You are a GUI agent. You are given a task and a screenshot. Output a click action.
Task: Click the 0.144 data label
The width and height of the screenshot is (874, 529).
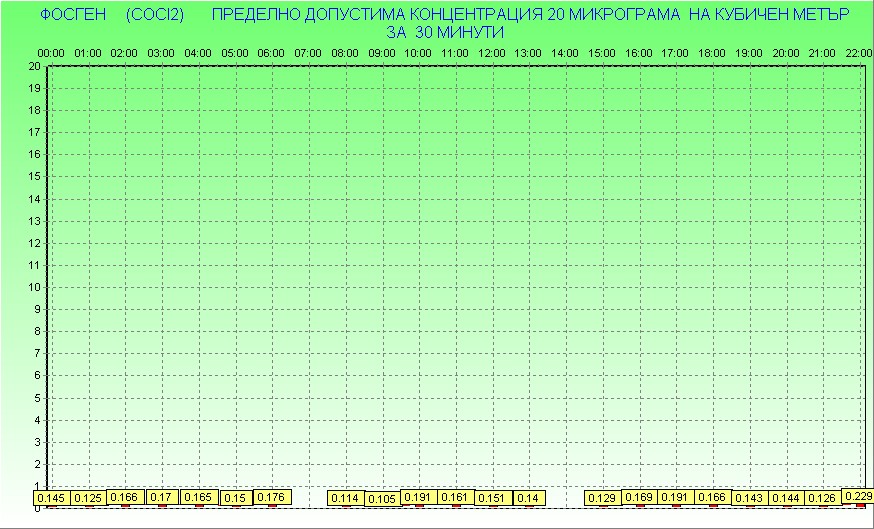point(786,498)
